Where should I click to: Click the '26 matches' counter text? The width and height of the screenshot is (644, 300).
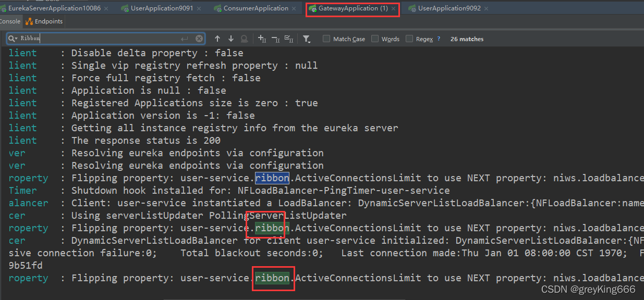tap(467, 39)
